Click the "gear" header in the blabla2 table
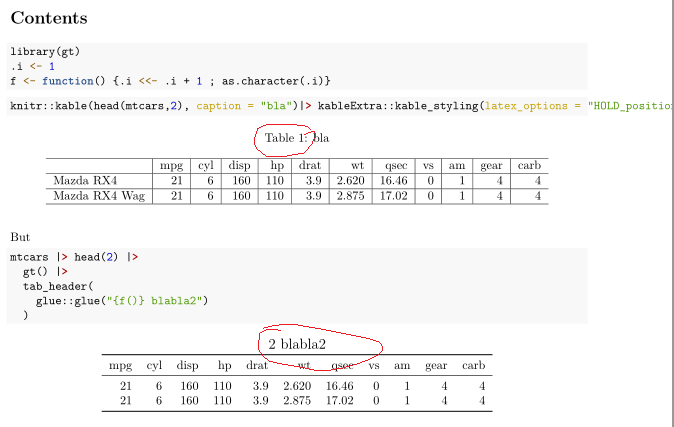 [x=436, y=366]
